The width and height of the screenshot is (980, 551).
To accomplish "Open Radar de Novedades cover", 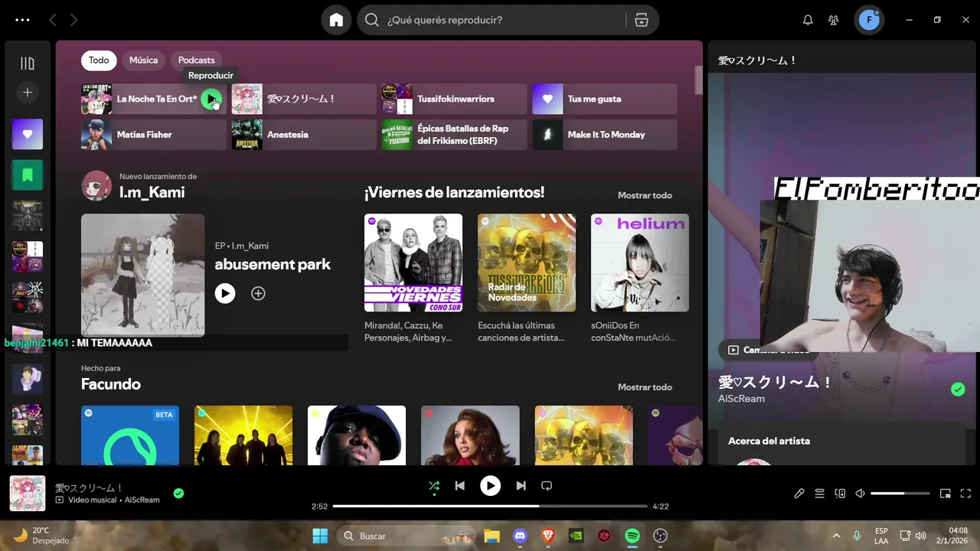I will point(527,262).
